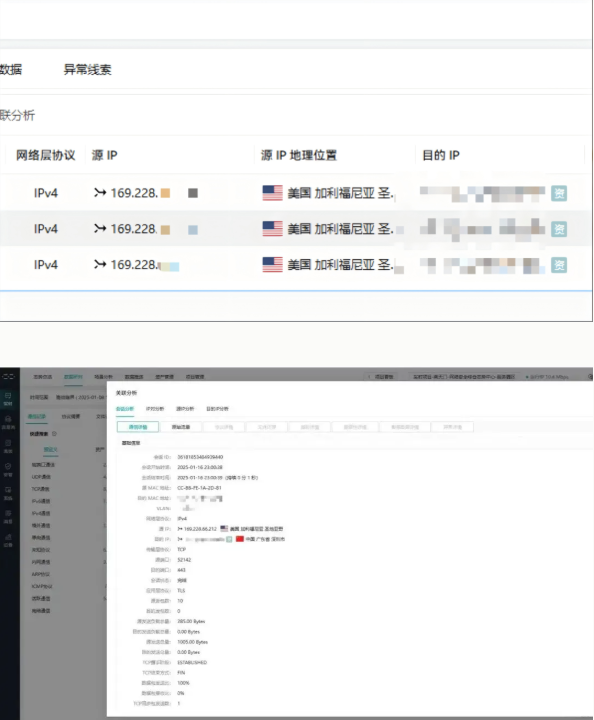The width and height of the screenshot is (594, 720).
Task: Click the asset badge beside destination IP in details
Action: [x=229, y=539]
